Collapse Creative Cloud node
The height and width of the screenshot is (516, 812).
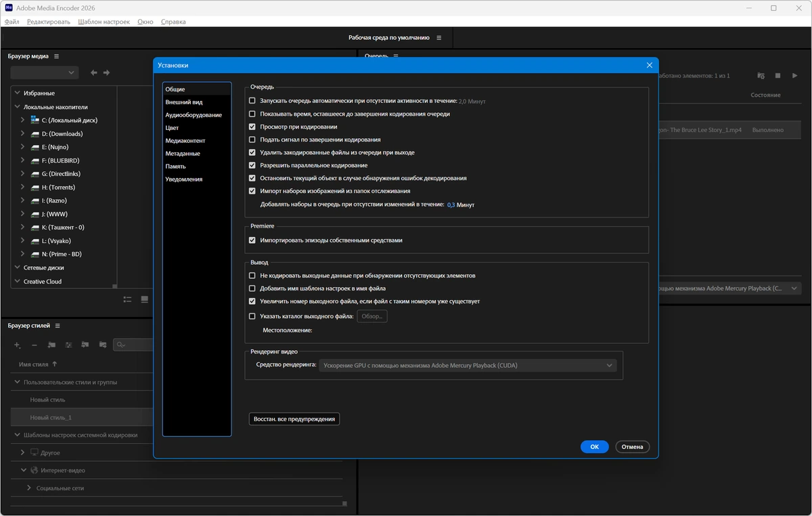click(x=18, y=281)
